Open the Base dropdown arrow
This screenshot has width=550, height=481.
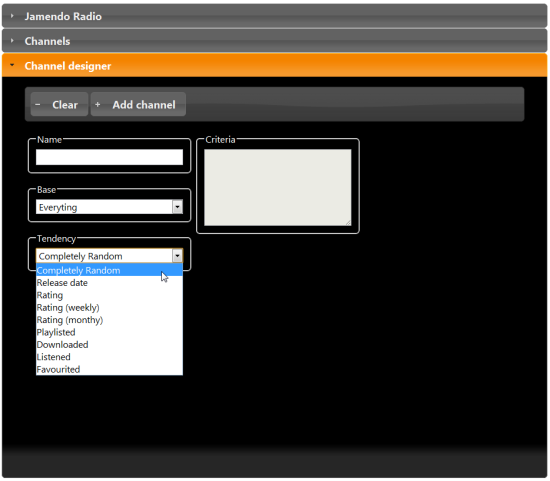177,207
